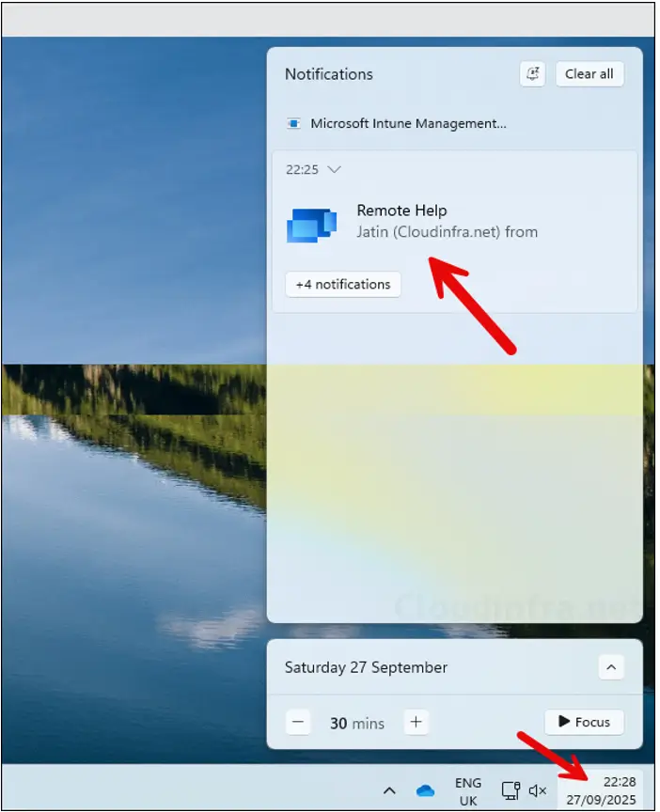Show hidden icons in the system tray

(x=390, y=790)
